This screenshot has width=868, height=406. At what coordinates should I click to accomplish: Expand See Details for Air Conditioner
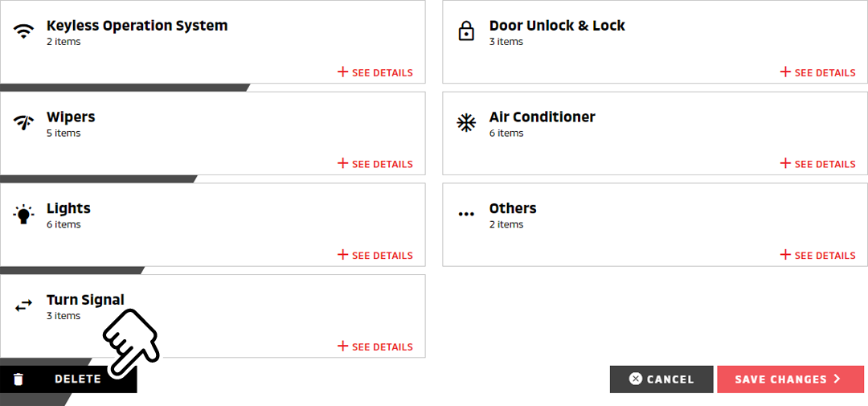(x=817, y=164)
